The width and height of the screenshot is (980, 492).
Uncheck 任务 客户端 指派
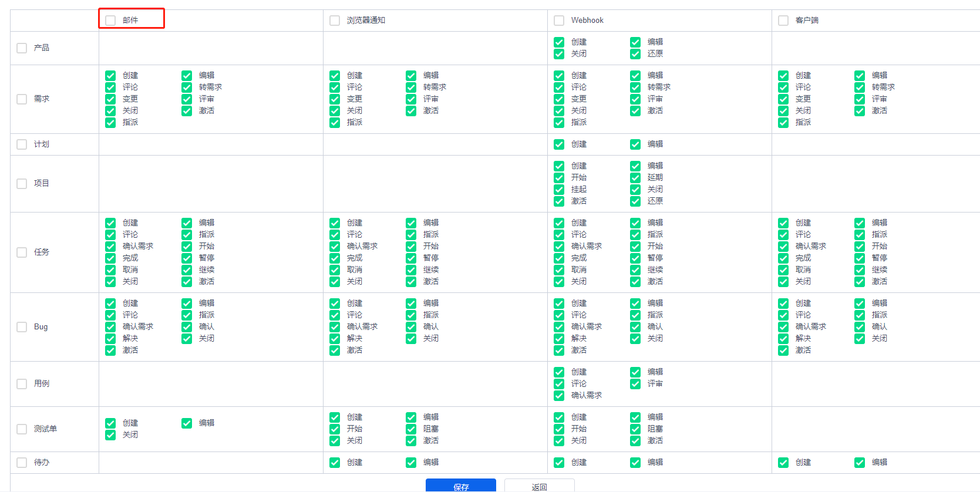[x=860, y=235]
